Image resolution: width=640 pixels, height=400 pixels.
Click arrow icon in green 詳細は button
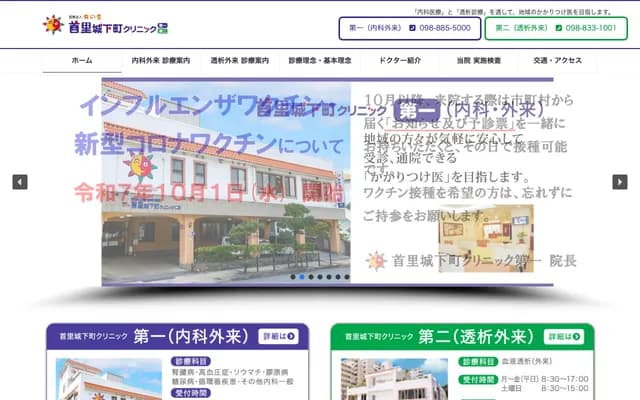[576, 336]
